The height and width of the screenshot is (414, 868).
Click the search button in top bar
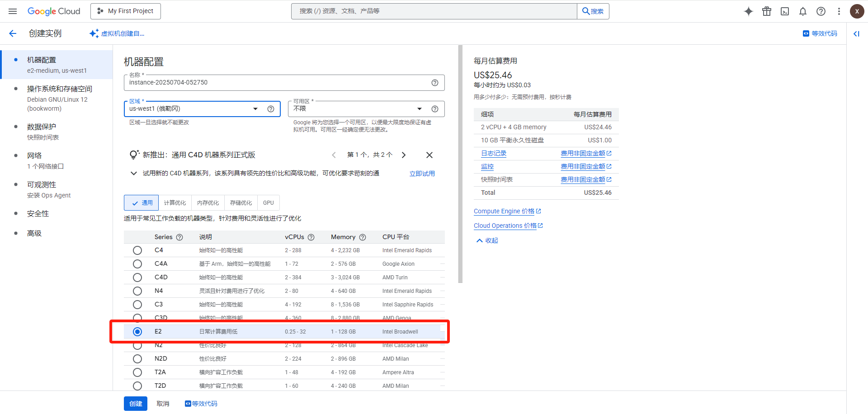[x=593, y=11]
